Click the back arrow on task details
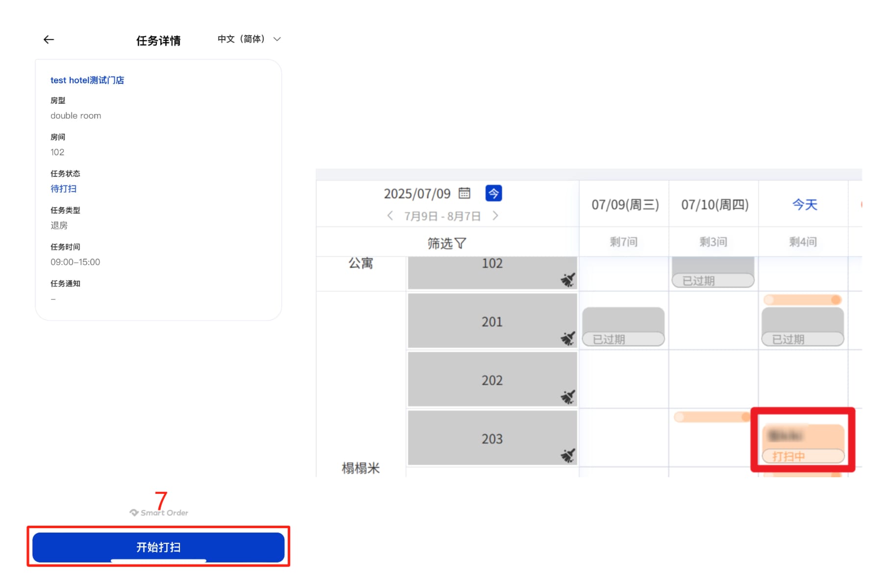 49,40
